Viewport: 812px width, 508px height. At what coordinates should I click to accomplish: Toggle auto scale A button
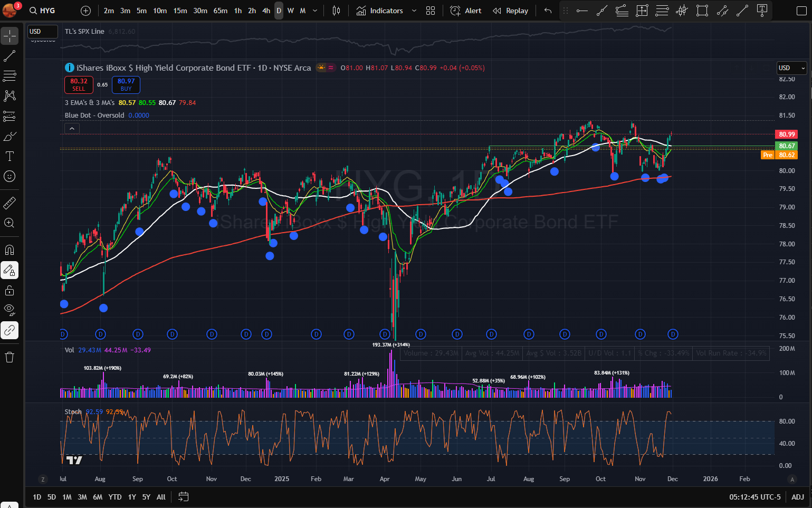tap(791, 479)
